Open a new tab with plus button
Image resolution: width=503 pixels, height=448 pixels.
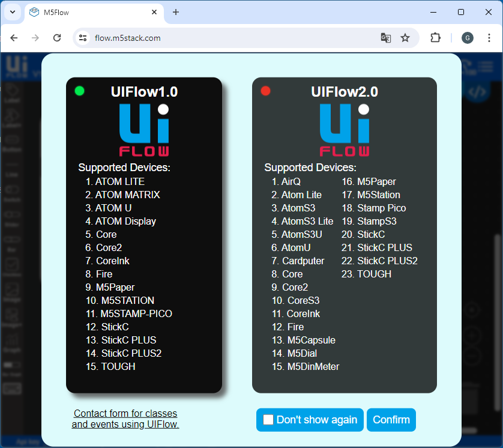(x=176, y=12)
